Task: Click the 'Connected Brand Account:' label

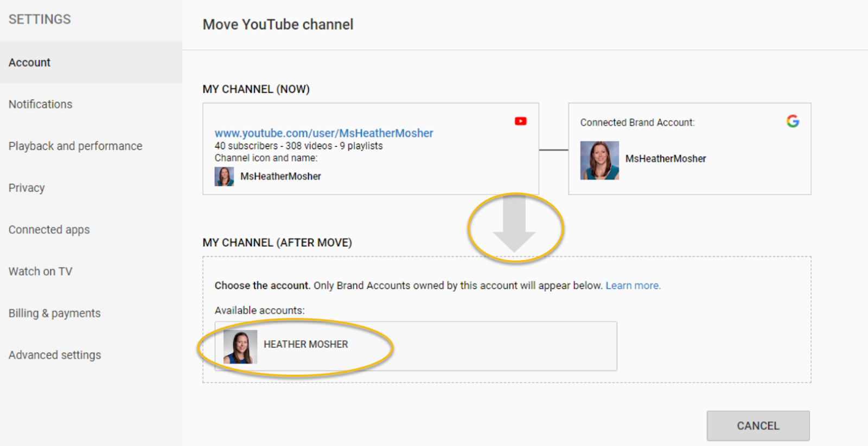Action: 637,122
